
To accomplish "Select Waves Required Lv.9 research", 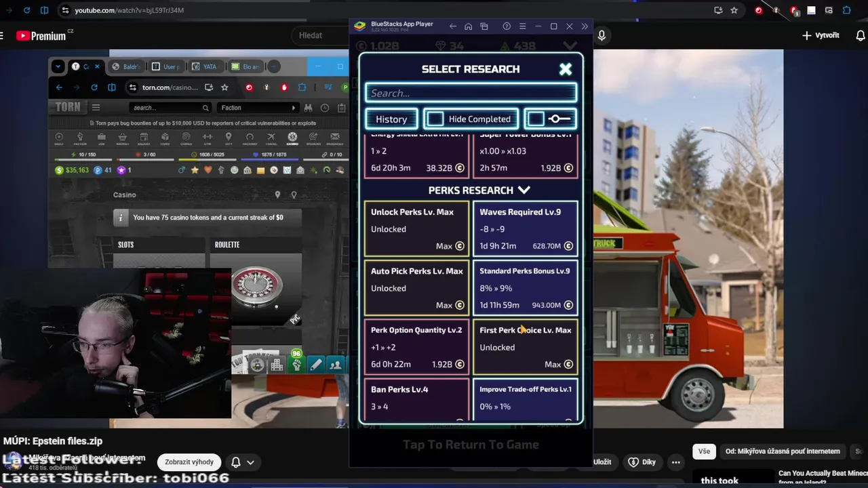I will coord(525,229).
